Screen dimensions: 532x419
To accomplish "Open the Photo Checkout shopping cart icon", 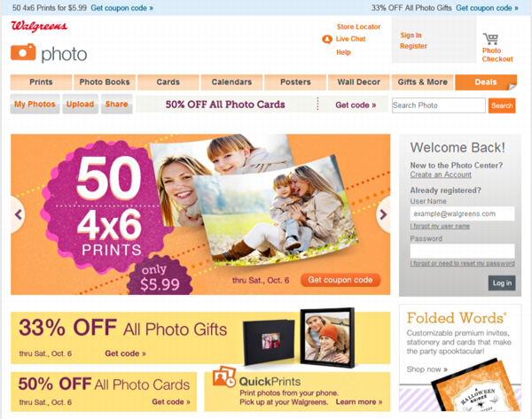I will point(491,39).
